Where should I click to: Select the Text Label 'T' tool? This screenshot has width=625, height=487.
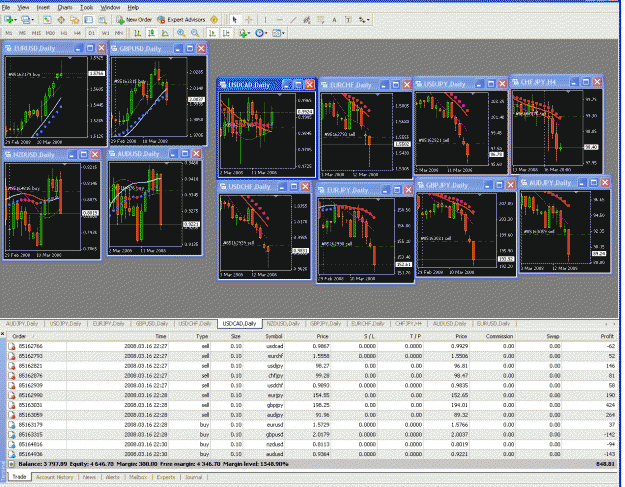click(x=348, y=20)
